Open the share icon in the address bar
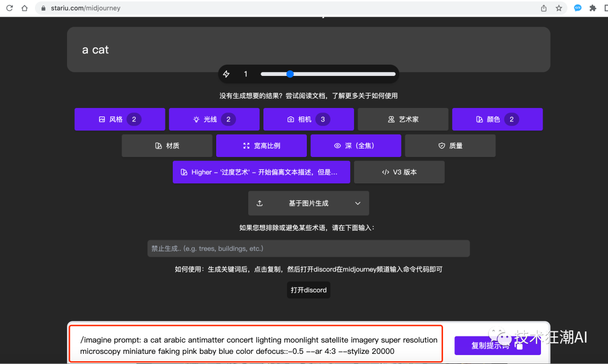 tap(544, 8)
